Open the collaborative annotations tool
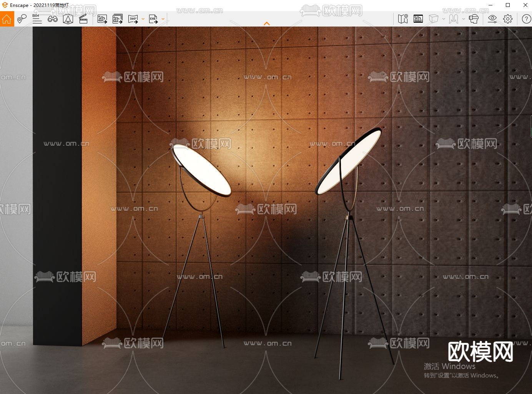 (x=22, y=19)
